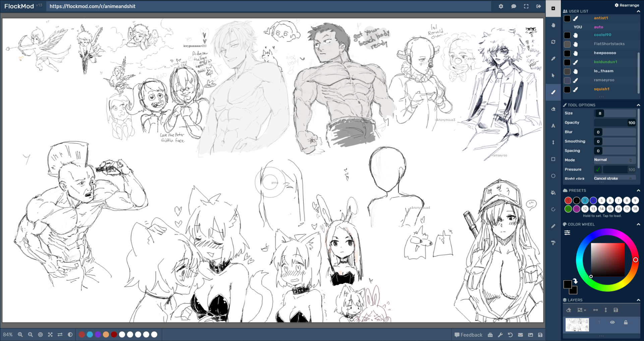Pick the Eyedropper color picker tool
The height and width of the screenshot is (341, 644).
[553, 59]
